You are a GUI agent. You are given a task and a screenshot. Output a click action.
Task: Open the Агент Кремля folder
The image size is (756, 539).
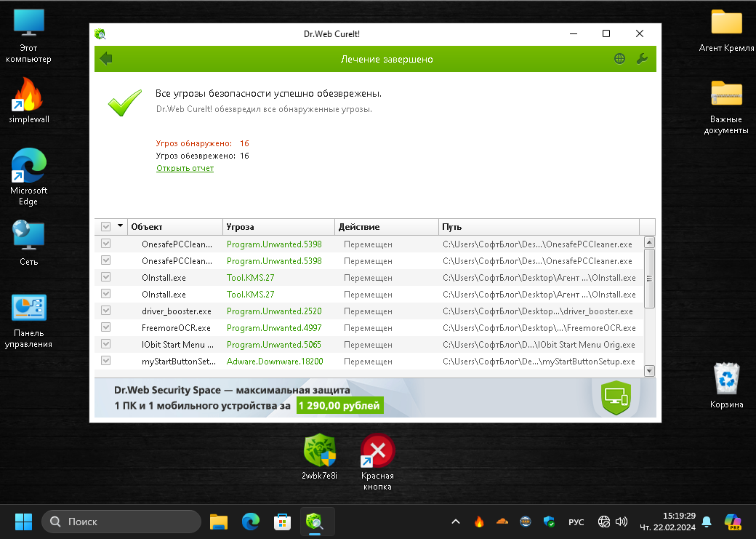coord(726,31)
